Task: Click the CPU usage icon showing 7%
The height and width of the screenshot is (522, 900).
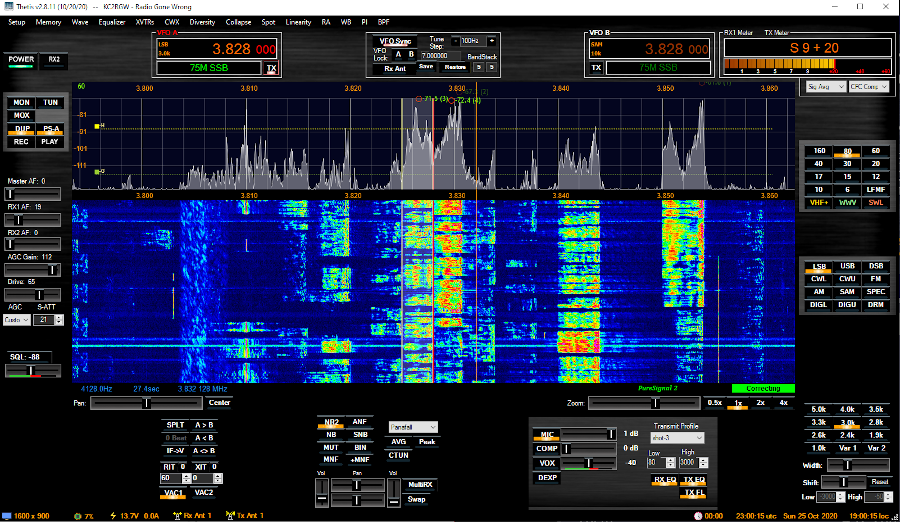Action: click(x=77, y=516)
